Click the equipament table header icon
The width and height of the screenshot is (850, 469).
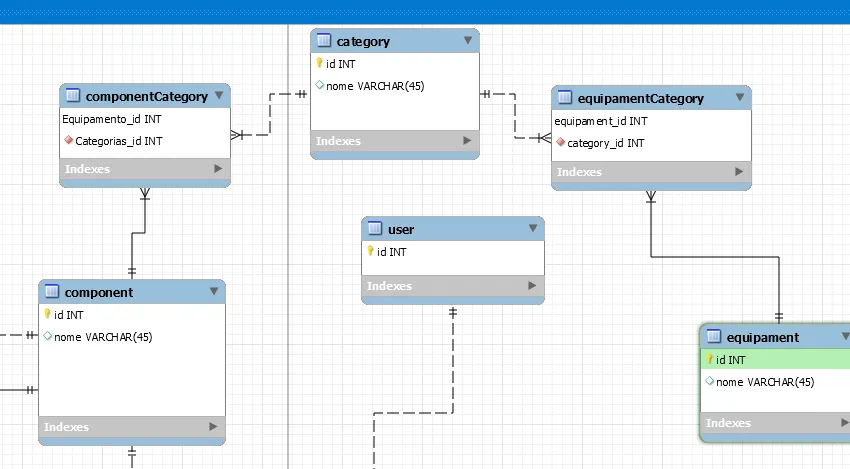pos(713,337)
